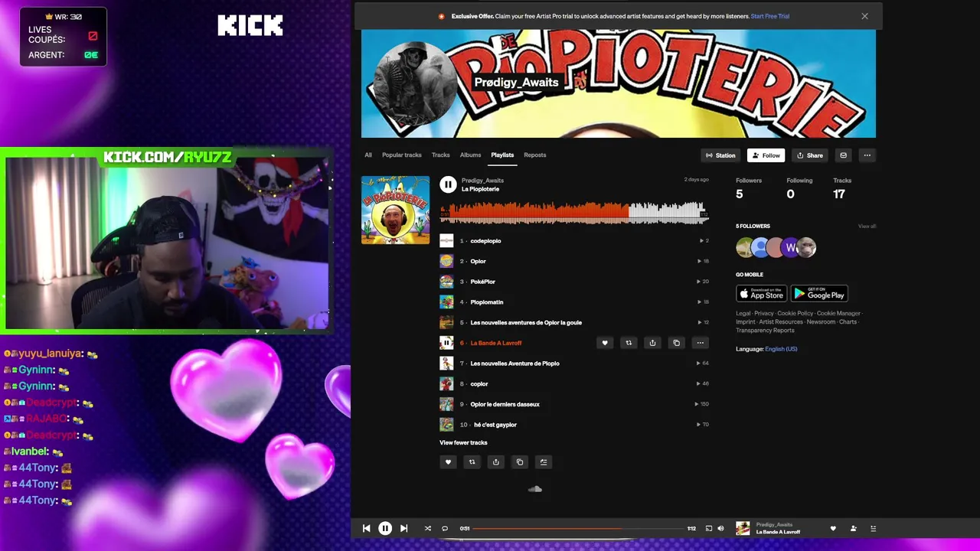Toggle shuffle in the player bar
The image size is (980, 551).
pos(427,528)
